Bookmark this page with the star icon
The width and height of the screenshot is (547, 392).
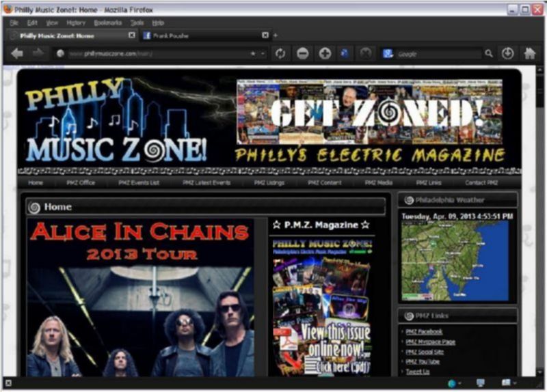pyautogui.click(x=252, y=54)
